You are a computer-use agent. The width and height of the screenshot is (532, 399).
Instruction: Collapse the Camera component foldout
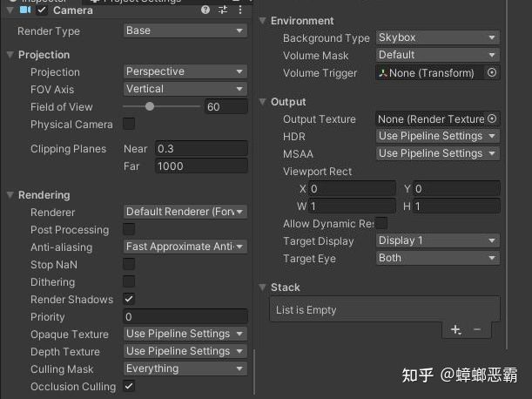pyautogui.click(x=10, y=10)
